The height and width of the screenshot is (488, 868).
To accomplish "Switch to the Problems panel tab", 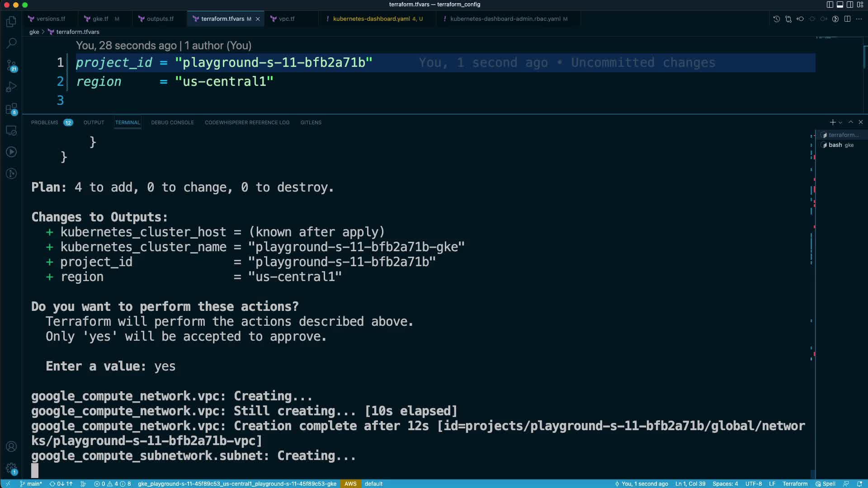I will pyautogui.click(x=44, y=122).
